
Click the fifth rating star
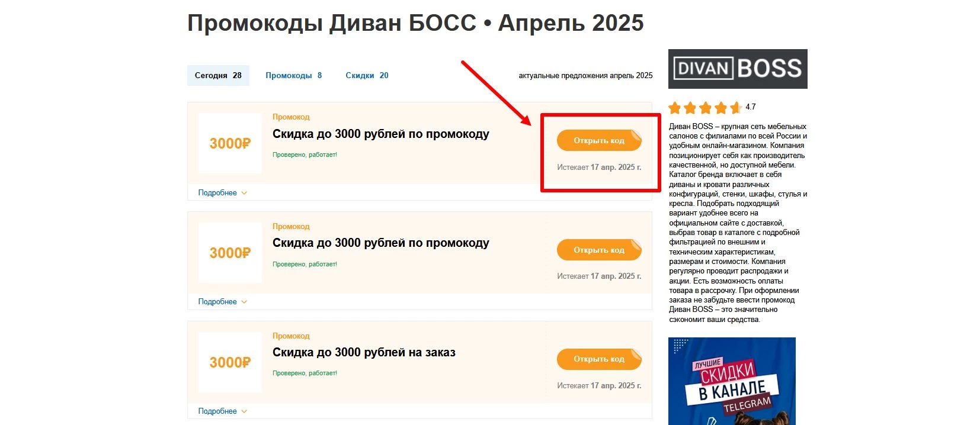click(736, 108)
